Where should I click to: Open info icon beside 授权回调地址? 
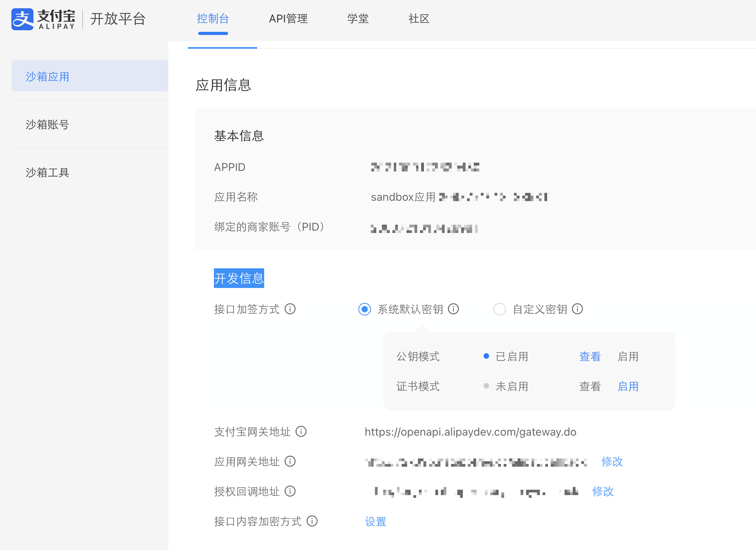290,491
